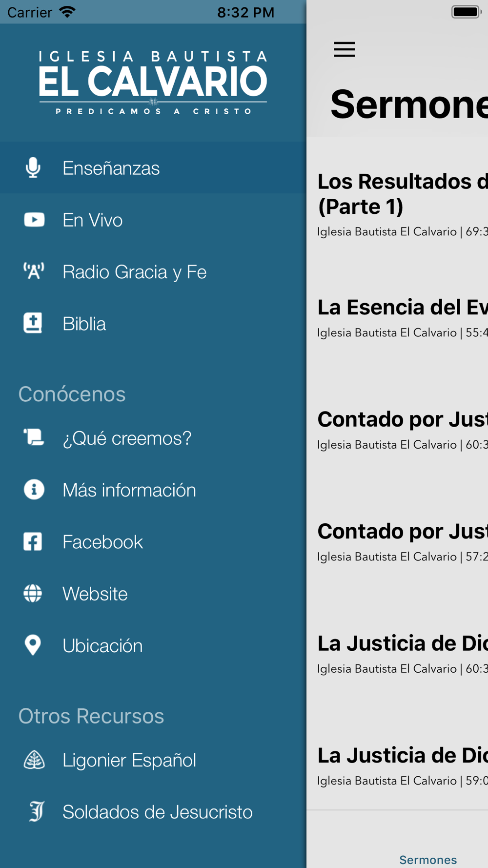Open Soldados de Jesucristo resource
Image resolution: width=488 pixels, height=868 pixels.
pyautogui.click(x=153, y=812)
